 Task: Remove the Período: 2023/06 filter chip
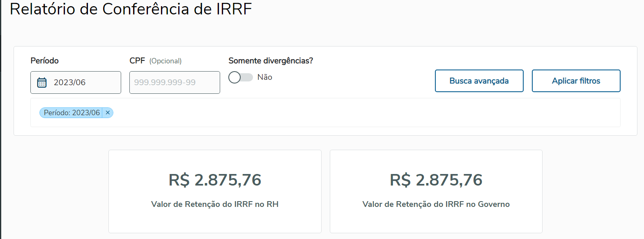(x=108, y=113)
